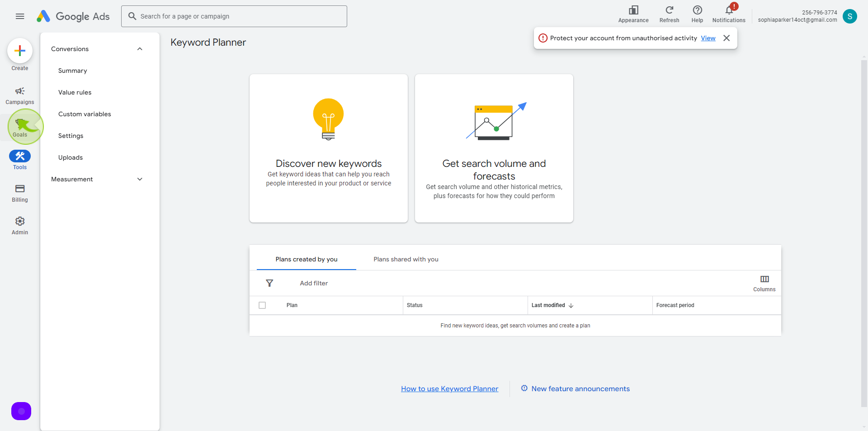This screenshot has height=431, width=868.
Task: Select all plans checkbox
Action: tap(262, 305)
